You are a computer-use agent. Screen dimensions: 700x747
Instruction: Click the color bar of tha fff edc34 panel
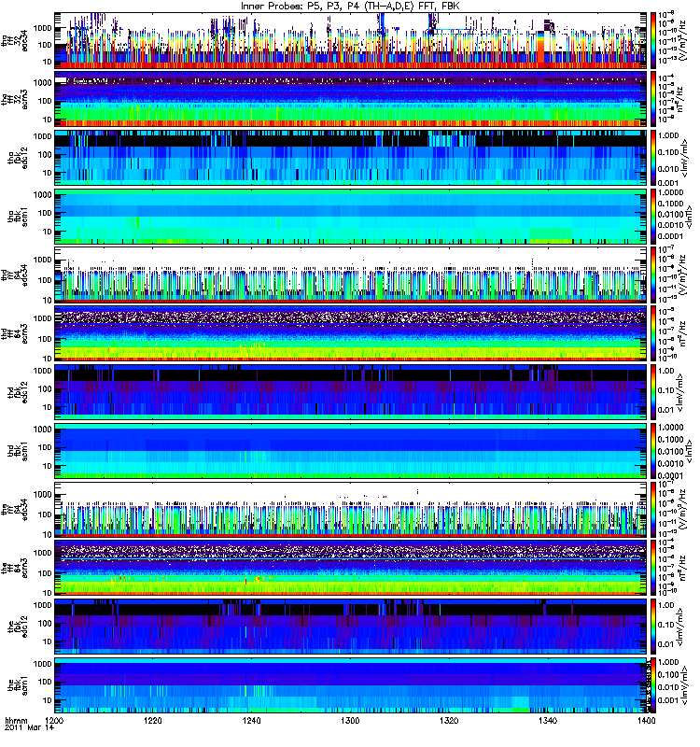tap(653, 40)
